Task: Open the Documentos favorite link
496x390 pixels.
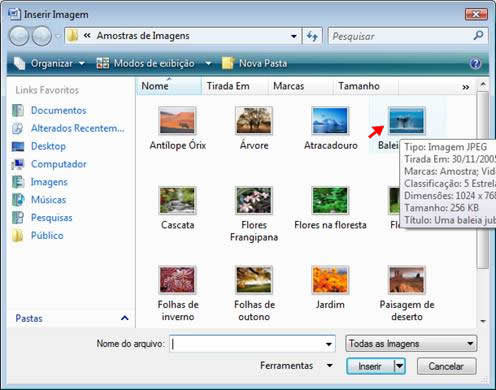Action: pyautogui.click(x=59, y=110)
